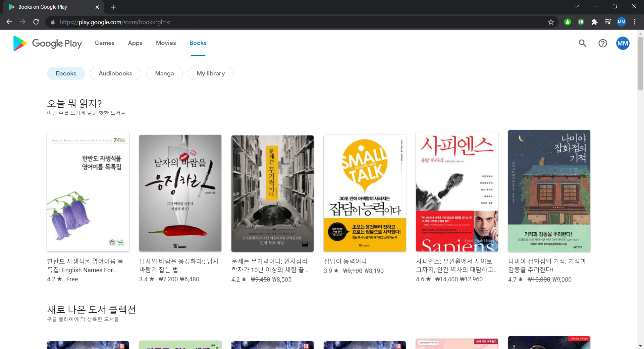Select the Audiobooks filter chip
644x349 pixels.
pyautogui.click(x=115, y=73)
